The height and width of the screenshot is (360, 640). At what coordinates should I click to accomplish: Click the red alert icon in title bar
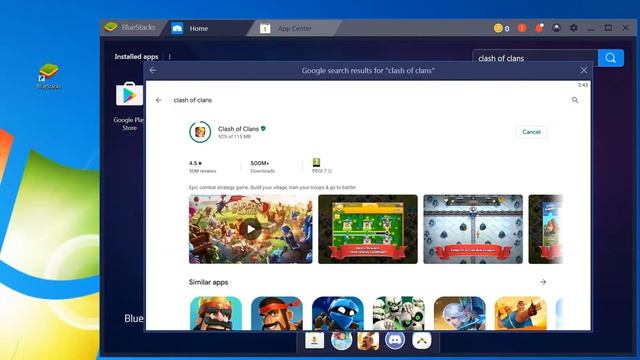pos(522,28)
